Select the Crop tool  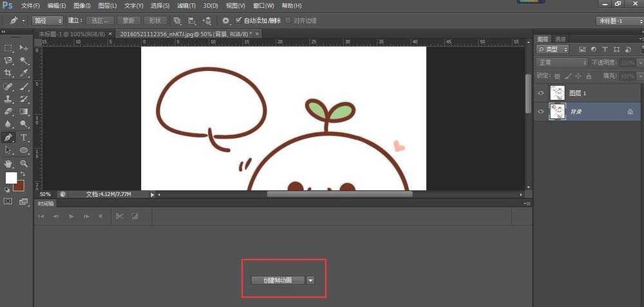pyautogui.click(x=9, y=73)
